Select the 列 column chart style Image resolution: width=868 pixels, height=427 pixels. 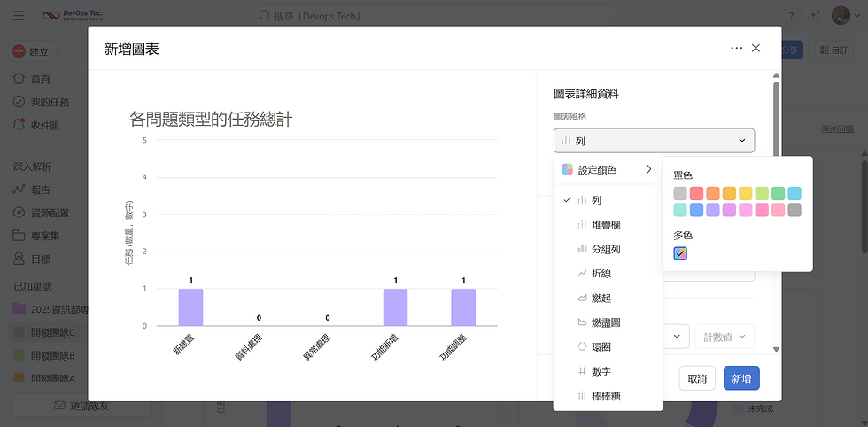(x=608, y=200)
